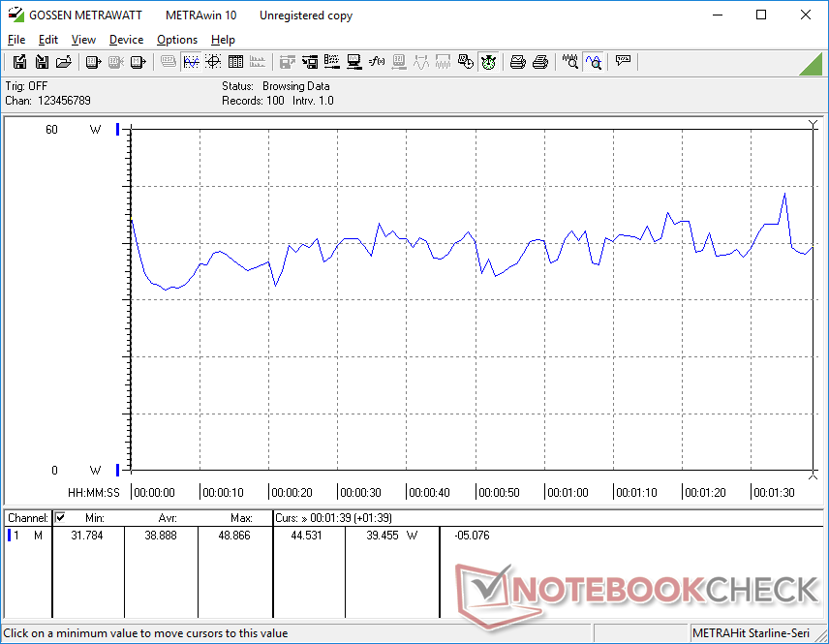Image resolution: width=829 pixels, height=644 pixels.
Task: Open the Help menu
Action: [x=223, y=40]
